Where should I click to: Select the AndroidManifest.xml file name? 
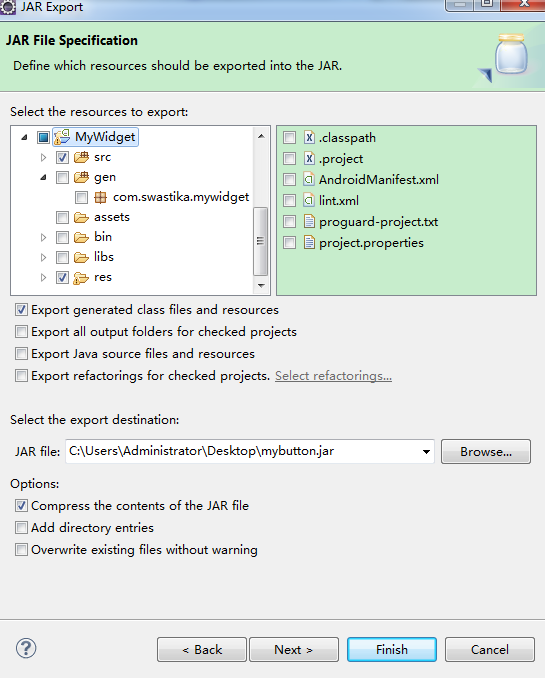coord(378,179)
